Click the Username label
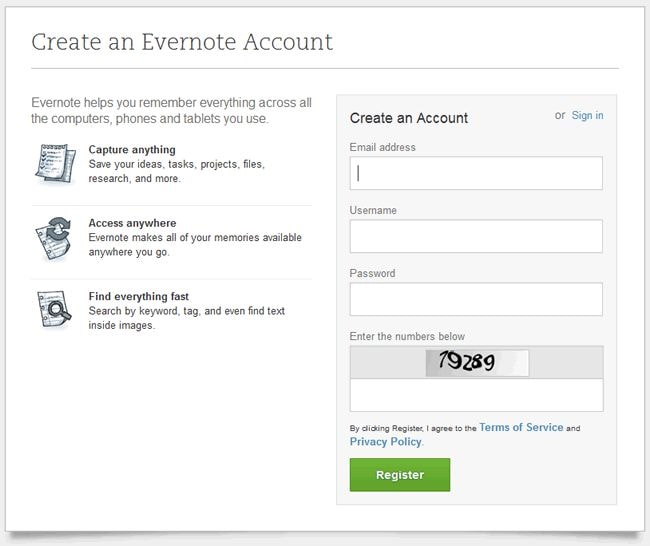The image size is (650, 546). [373, 211]
